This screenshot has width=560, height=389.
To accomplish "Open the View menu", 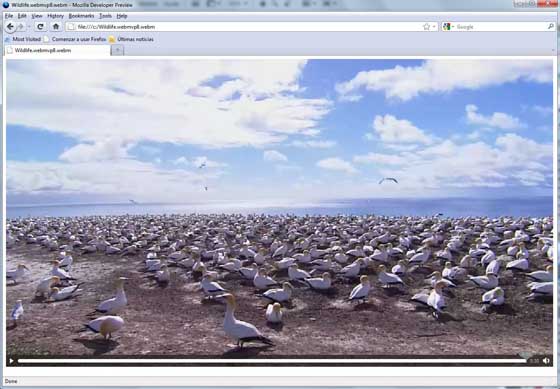I will click(37, 16).
